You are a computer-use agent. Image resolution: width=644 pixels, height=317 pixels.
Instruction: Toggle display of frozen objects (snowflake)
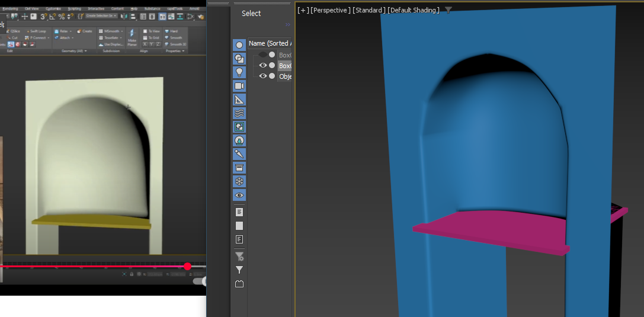click(239, 181)
